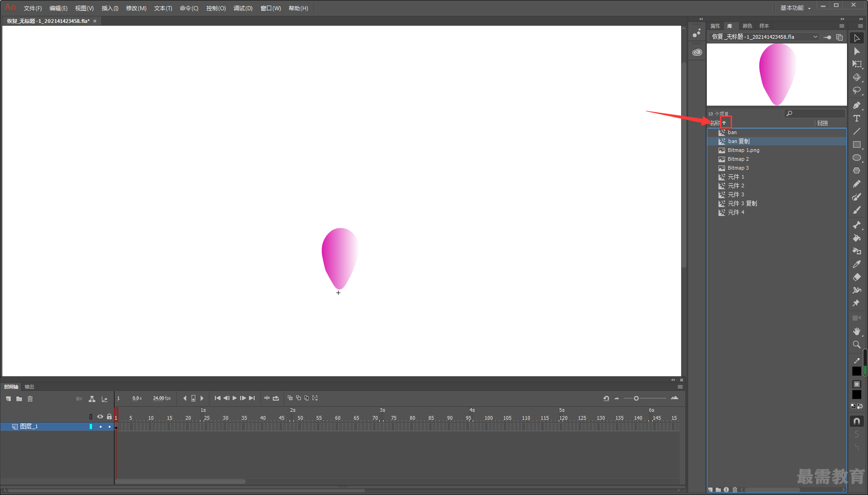This screenshot has width=868, height=495.
Task: Go to the first frame
Action: (218, 398)
